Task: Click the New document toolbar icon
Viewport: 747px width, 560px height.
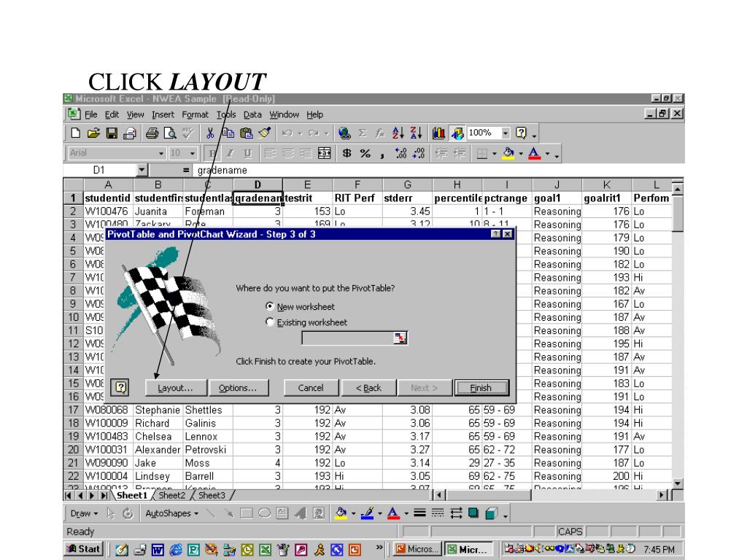Action: pos(75,133)
